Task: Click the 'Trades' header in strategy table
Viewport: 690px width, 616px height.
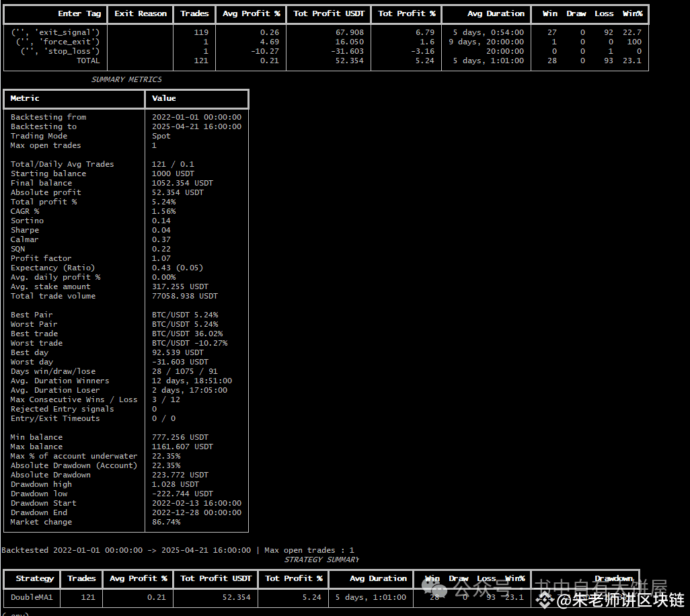Action: tap(81, 578)
